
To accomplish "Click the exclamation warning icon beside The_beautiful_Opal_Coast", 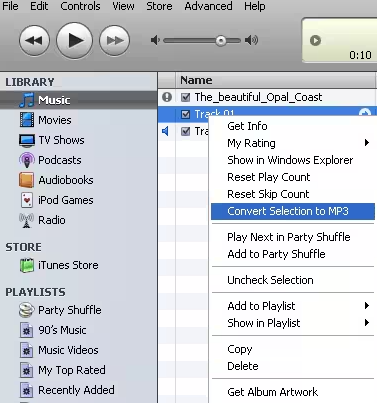I will [167, 97].
